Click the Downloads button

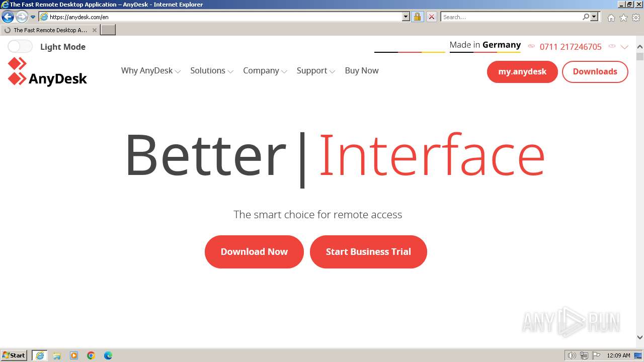pyautogui.click(x=595, y=72)
